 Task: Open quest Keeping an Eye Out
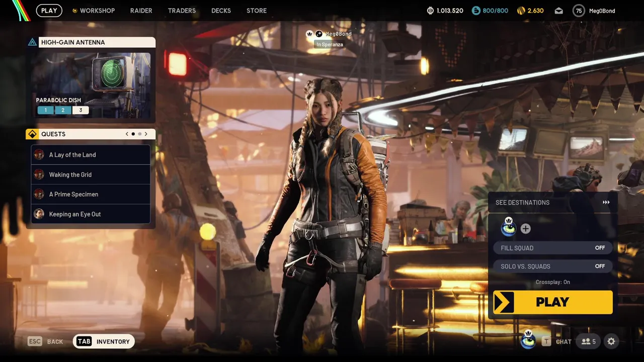point(91,214)
